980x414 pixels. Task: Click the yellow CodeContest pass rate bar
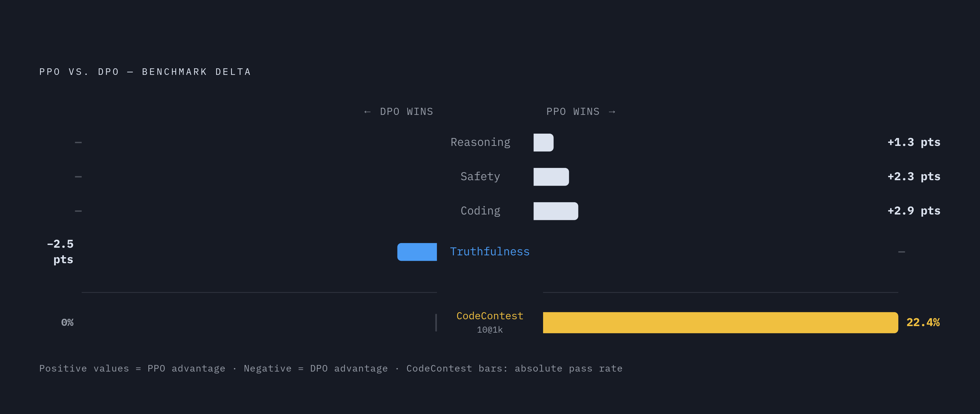coord(720,322)
